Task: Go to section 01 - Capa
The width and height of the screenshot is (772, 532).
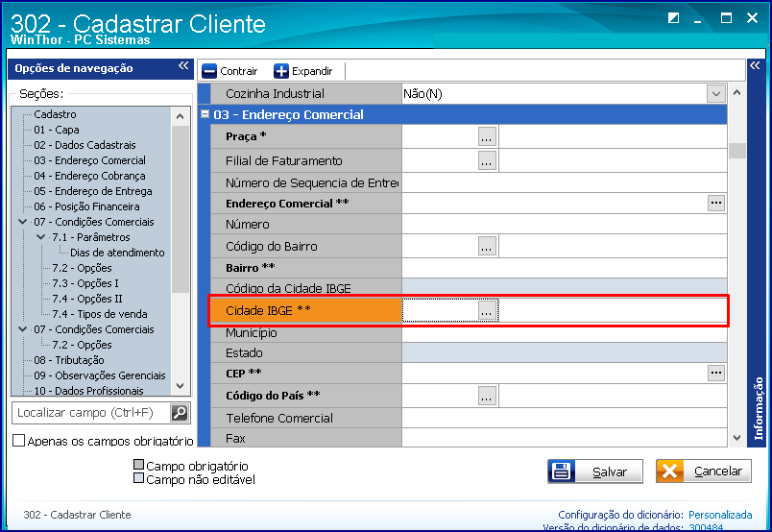Action: (57, 130)
